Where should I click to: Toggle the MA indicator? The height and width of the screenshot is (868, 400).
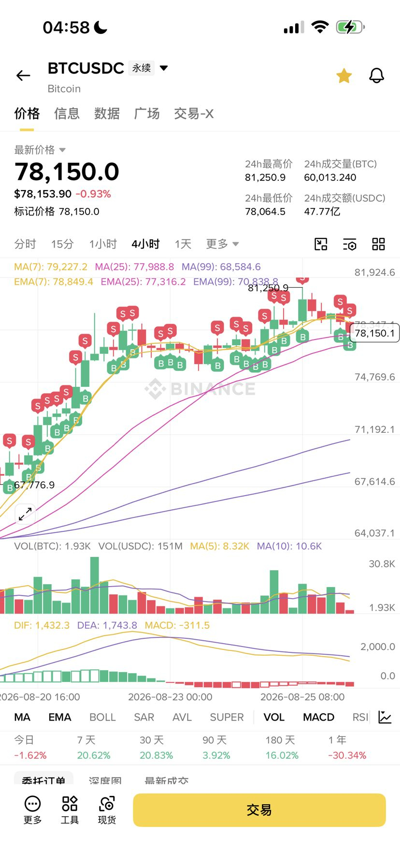(x=22, y=717)
